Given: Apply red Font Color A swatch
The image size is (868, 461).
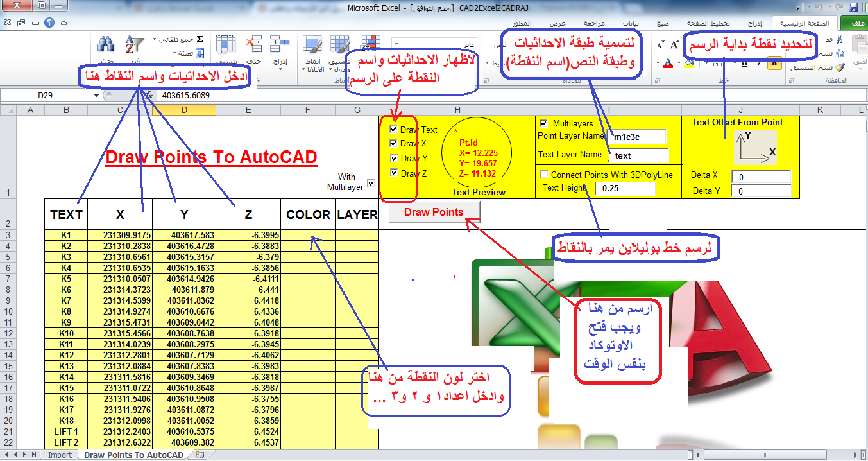Looking at the screenshot, I should pyautogui.click(x=668, y=63).
